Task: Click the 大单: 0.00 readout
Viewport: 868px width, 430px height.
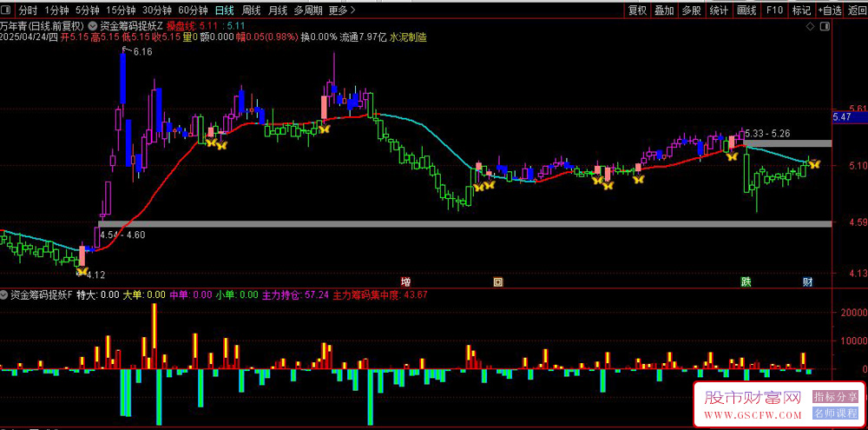Action: click(x=144, y=294)
